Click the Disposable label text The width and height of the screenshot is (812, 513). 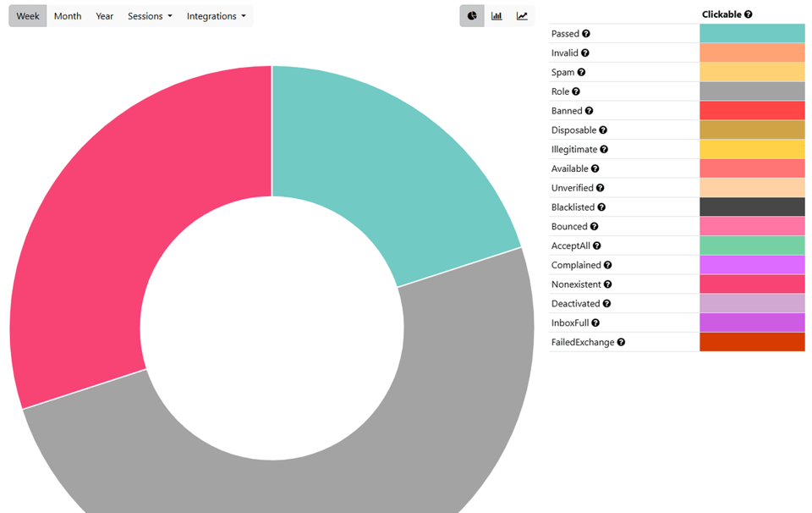pos(573,130)
